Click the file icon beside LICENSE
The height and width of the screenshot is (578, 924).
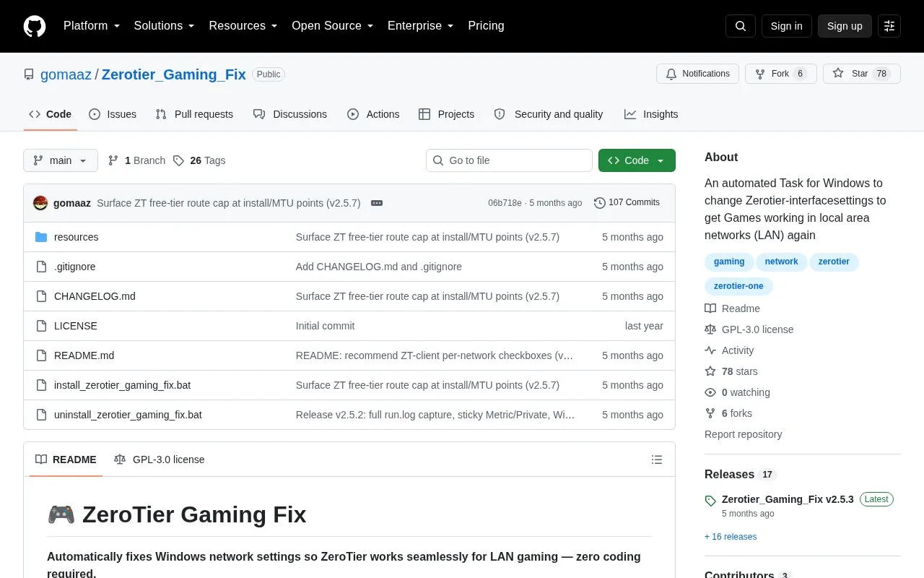(x=41, y=326)
